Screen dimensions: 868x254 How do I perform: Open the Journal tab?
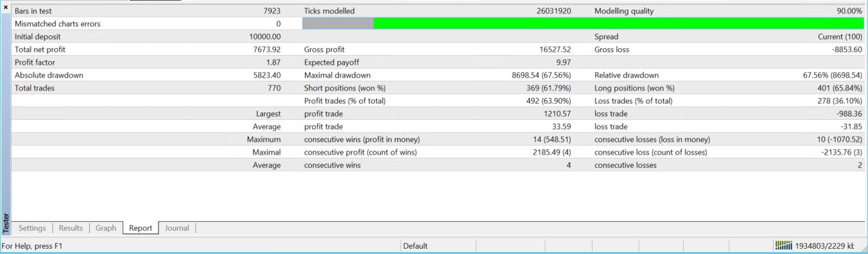point(177,228)
